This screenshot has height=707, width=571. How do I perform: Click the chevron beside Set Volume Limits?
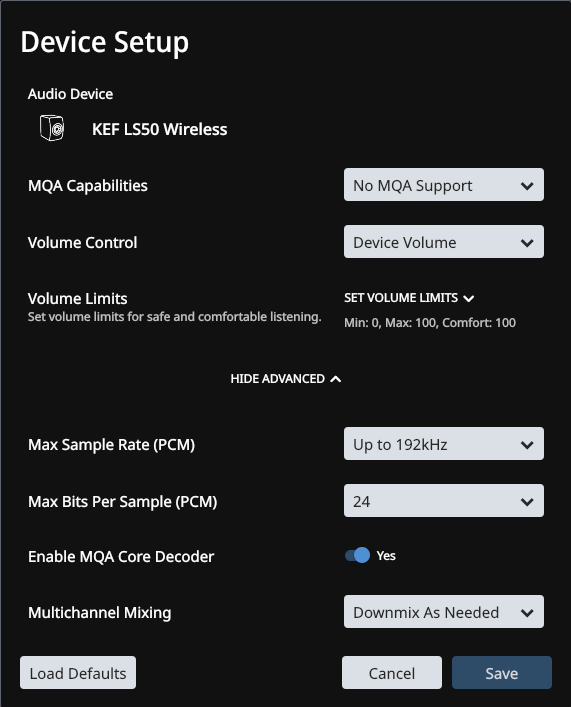point(469,298)
